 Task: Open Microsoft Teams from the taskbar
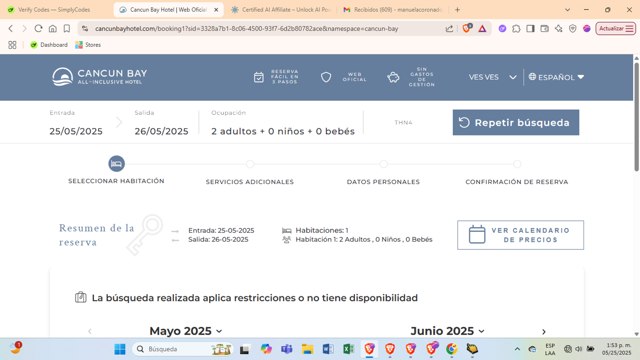(287, 349)
